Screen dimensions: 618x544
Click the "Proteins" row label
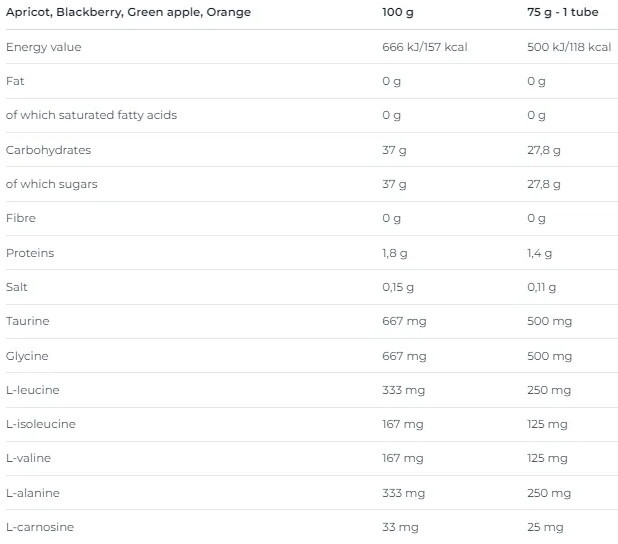point(30,253)
